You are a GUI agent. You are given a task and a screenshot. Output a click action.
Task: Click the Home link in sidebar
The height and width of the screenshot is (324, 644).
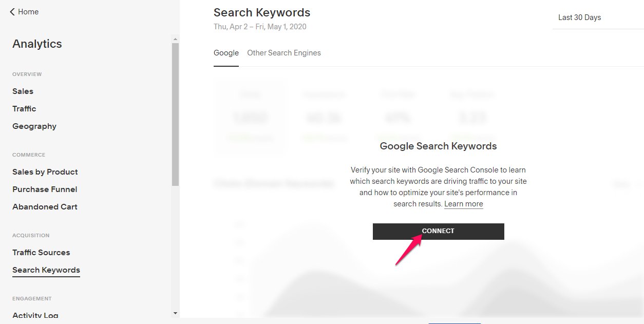point(28,12)
